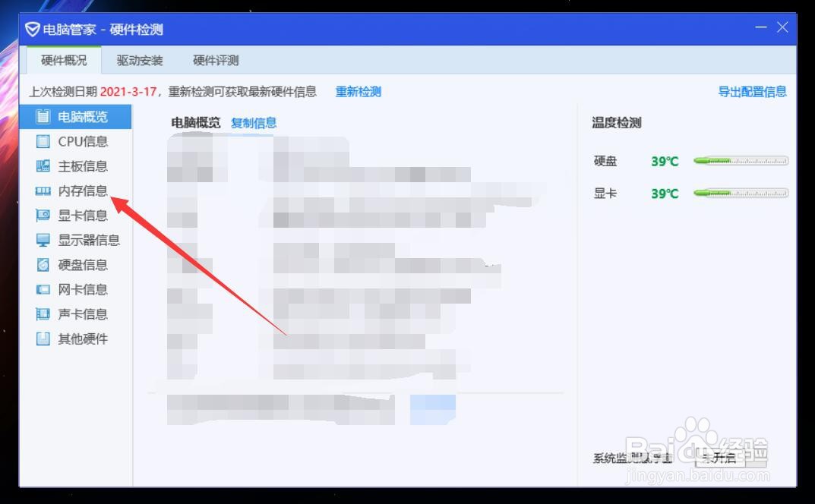The height and width of the screenshot is (504, 815).
Task: Click the 主板信息 motherboard icon
Action: (x=43, y=165)
